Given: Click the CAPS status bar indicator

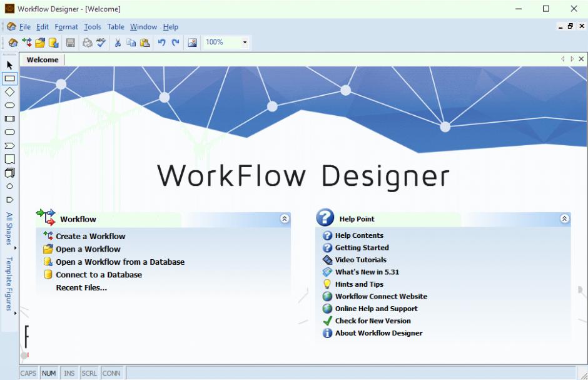Looking at the screenshot, I should click(x=28, y=373).
